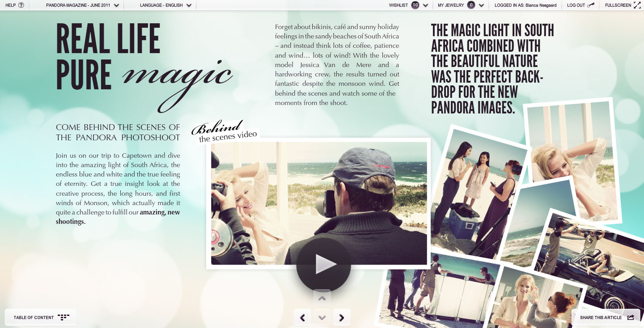Screen dimensions: 644x328
Task: Click the key icon beside Log Out
Action: [591, 5]
